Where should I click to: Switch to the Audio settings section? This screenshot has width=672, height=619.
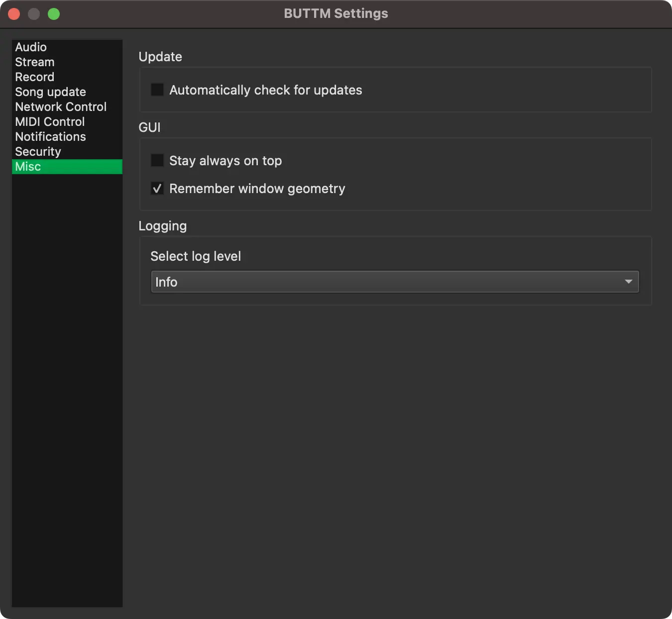[31, 47]
